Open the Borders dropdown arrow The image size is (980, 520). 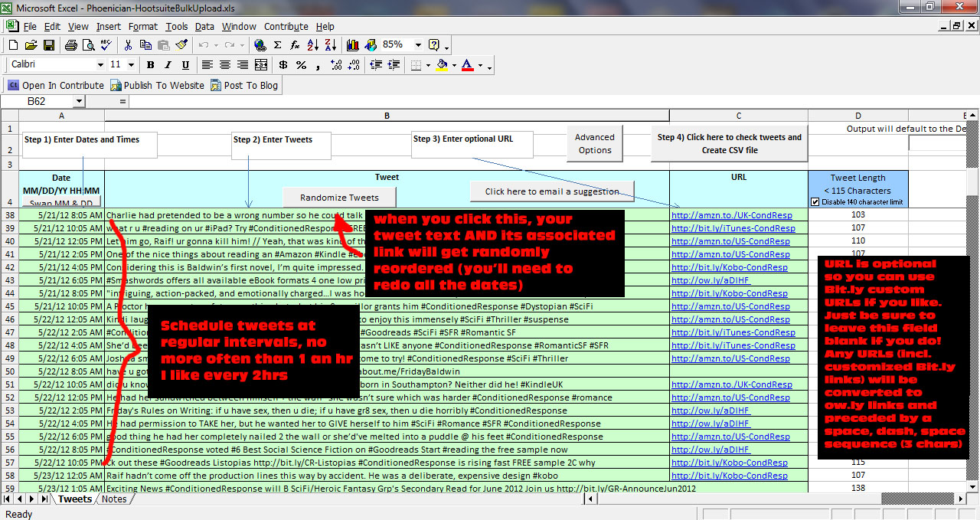click(428, 65)
